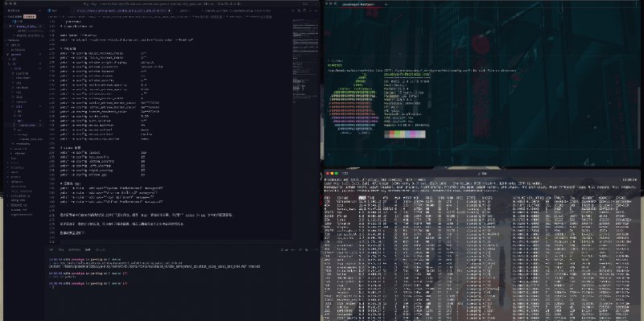Click the COMMAND column header in the top window
Image resolution: width=644 pixels, height=321 pixels.
click(x=343, y=197)
